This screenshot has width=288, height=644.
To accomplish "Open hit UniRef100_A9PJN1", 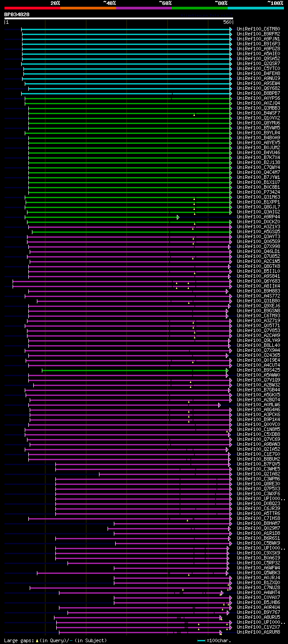I will click(x=258, y=39).
